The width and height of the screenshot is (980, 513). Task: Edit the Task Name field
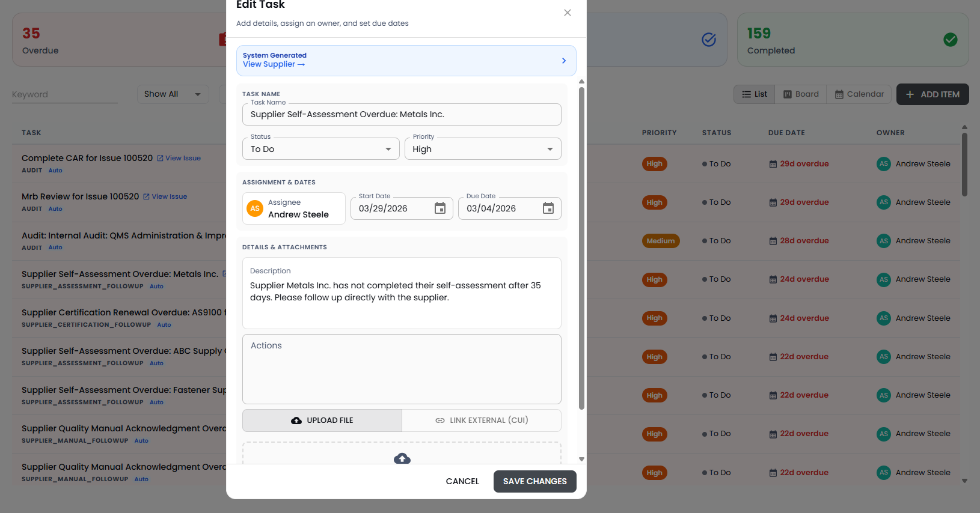coord(402,114)
